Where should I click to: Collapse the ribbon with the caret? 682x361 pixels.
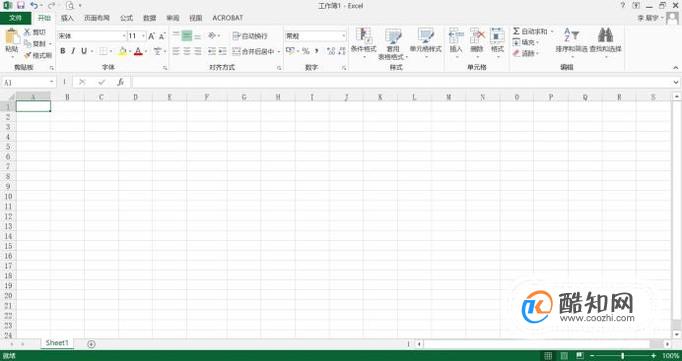coord(675,67)
